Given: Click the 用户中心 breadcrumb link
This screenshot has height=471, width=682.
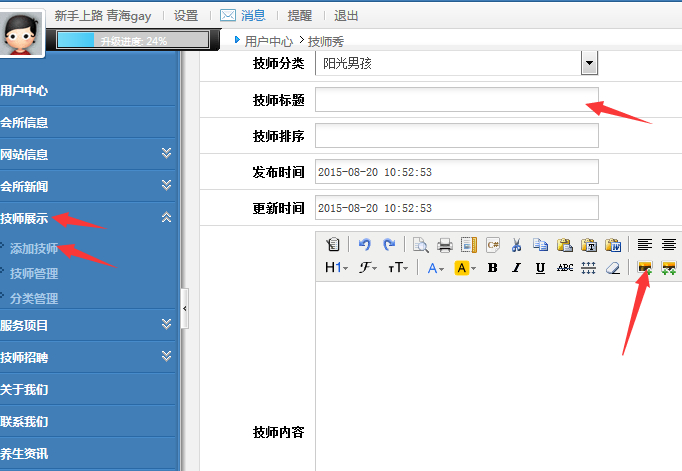Looking at the screenshot, I should [x=269, y=41].
